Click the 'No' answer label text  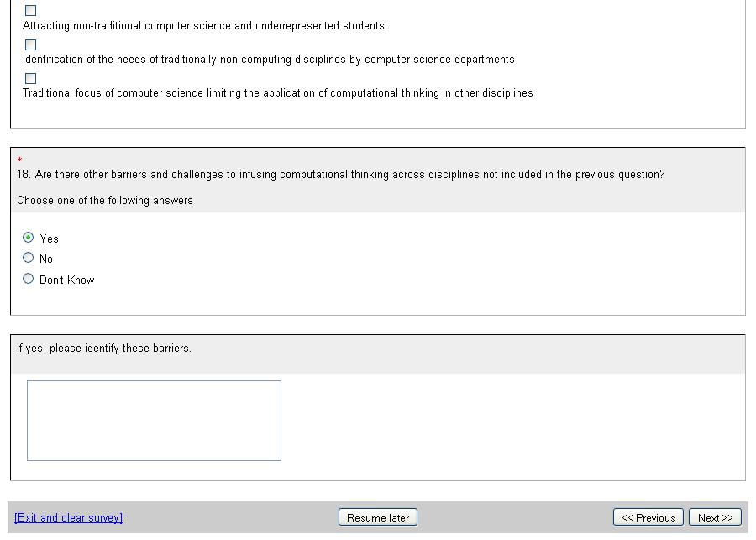(x=46, y=260)
